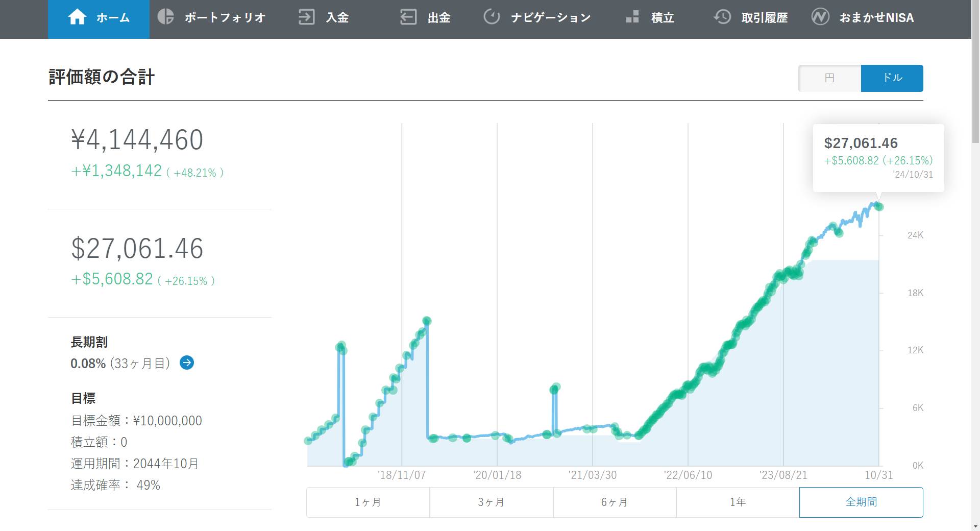The height and width of the screenshot is (531, 980).
Task: Click the $27,061.46 value in left panel
Action: pyautogui.click(x=137, y=249)
